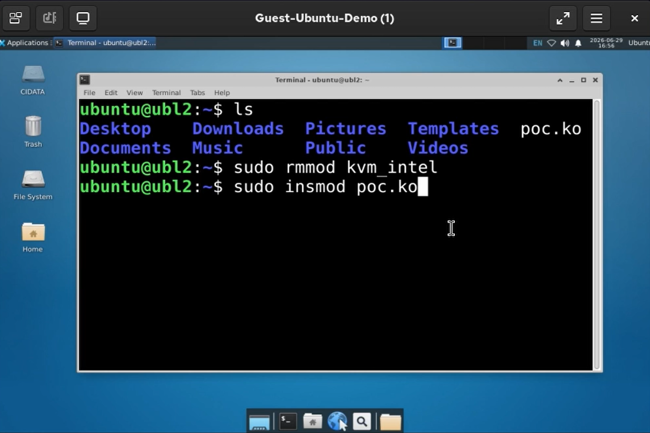Viewport: 650px width, 433px height.
Task: Click the Templates directory name in the ls output
Action: (453, 129)
